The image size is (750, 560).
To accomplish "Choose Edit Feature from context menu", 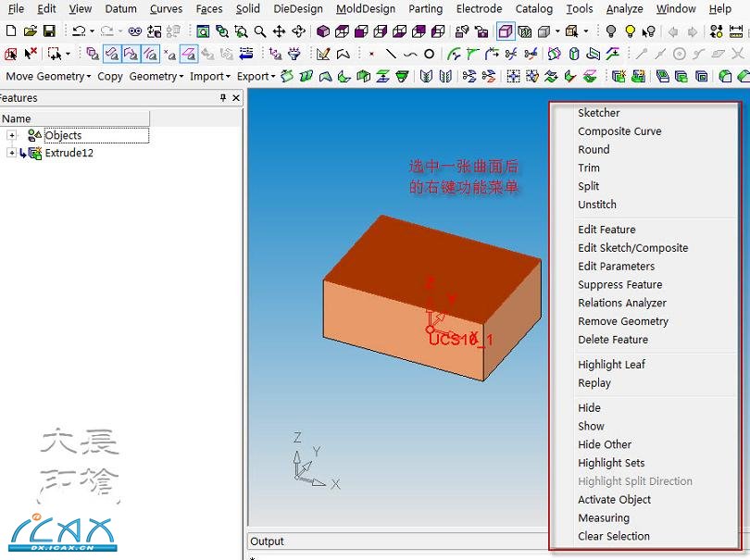I will (606, 230).
